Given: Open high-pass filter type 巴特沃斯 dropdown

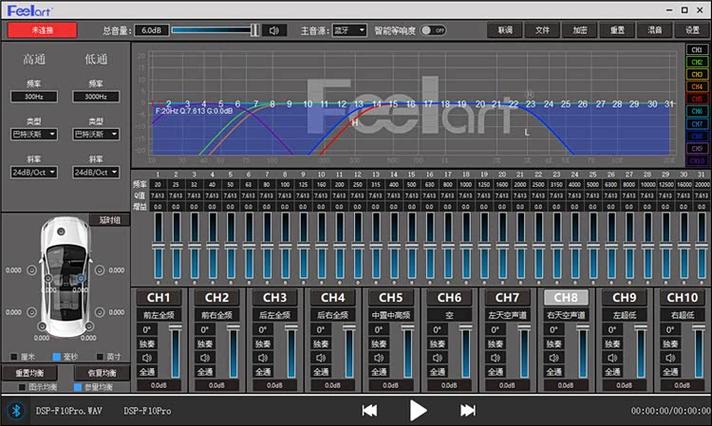Looking at the screenshot, I should [x=34, y=134].
